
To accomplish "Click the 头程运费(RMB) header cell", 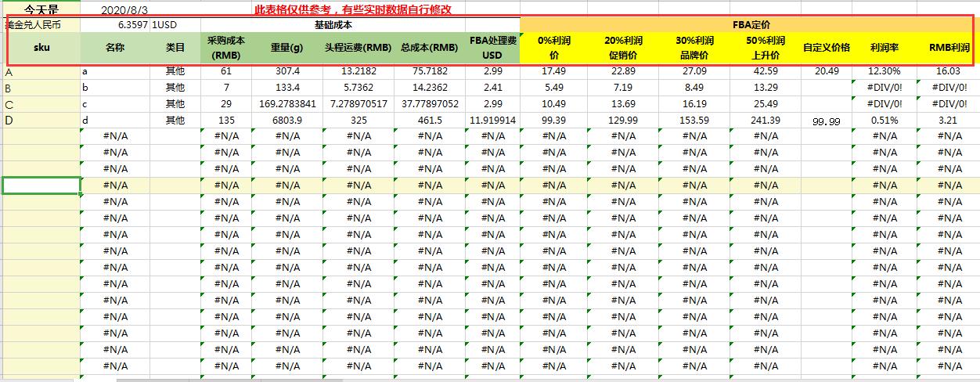I will (x=358, y=48).
